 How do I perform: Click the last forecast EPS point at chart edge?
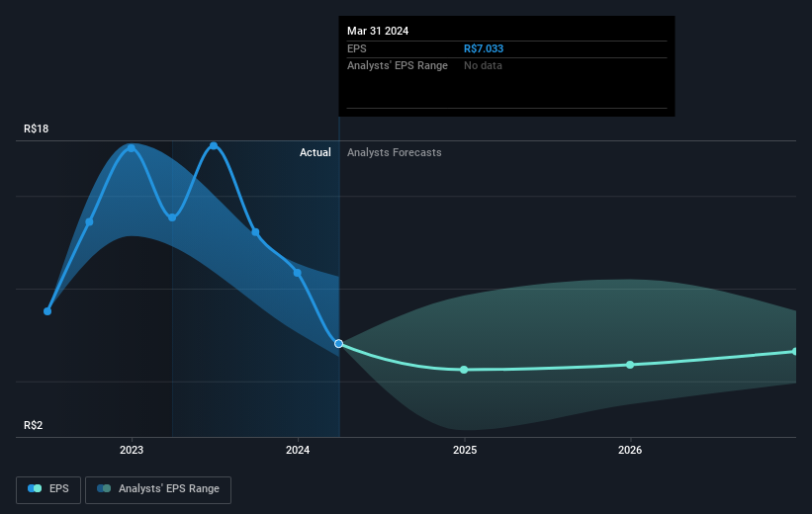(x=794, y=352)
